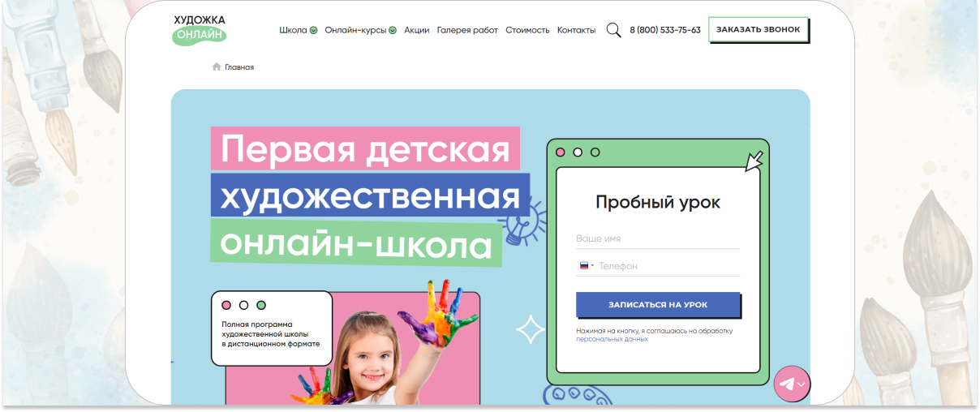
Task: Open the country flag phone code selector
Action: (586, 266)
